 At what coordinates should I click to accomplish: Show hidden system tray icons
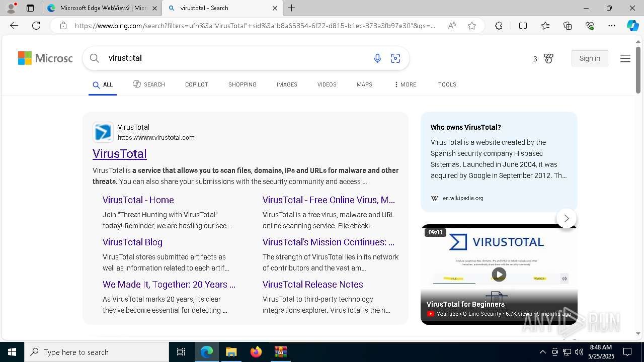click(542, 352)
